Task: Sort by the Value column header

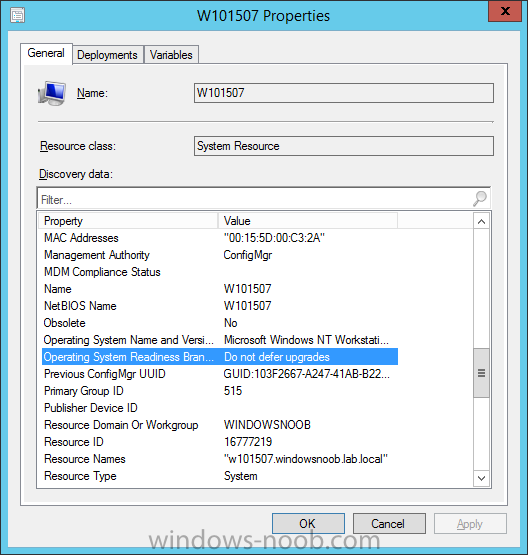Action: click(x=308, y=221)
